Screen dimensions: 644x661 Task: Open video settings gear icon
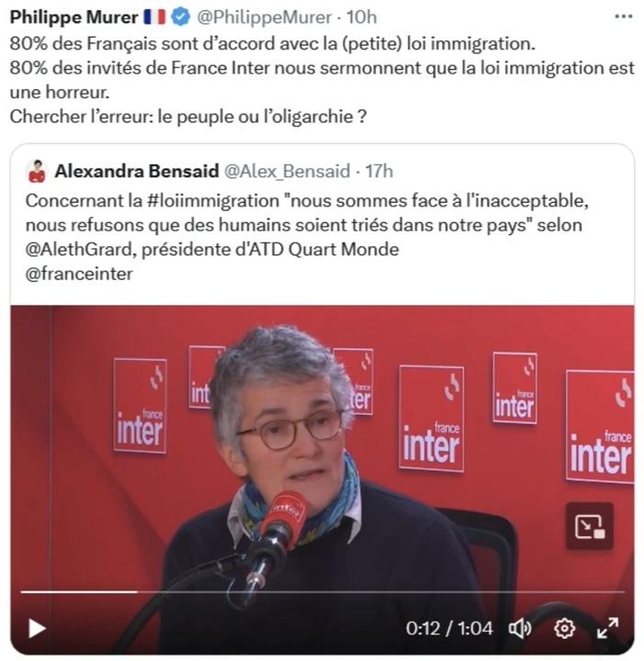point(564,629)
